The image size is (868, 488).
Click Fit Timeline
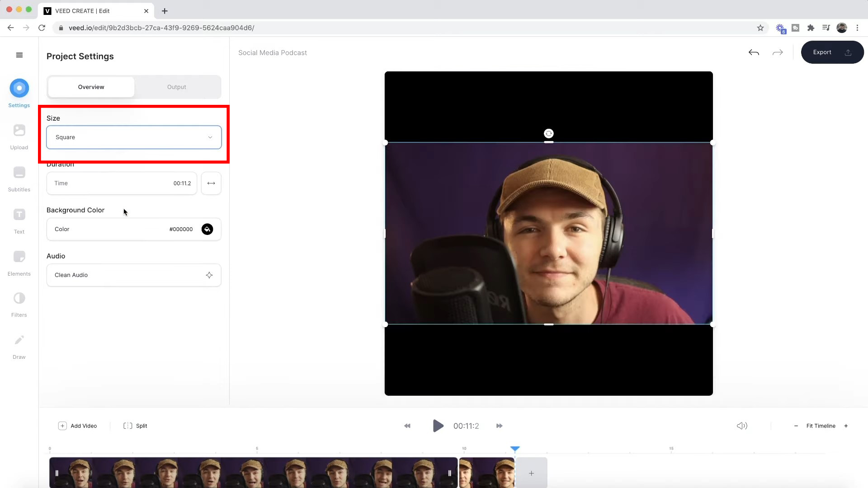tap(821, 426)
